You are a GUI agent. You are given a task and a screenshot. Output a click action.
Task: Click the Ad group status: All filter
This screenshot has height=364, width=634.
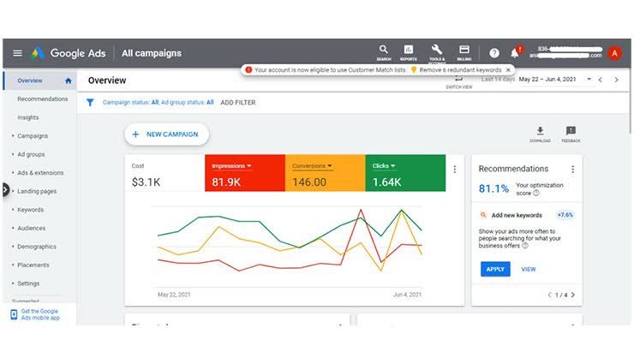click(188, 103)
